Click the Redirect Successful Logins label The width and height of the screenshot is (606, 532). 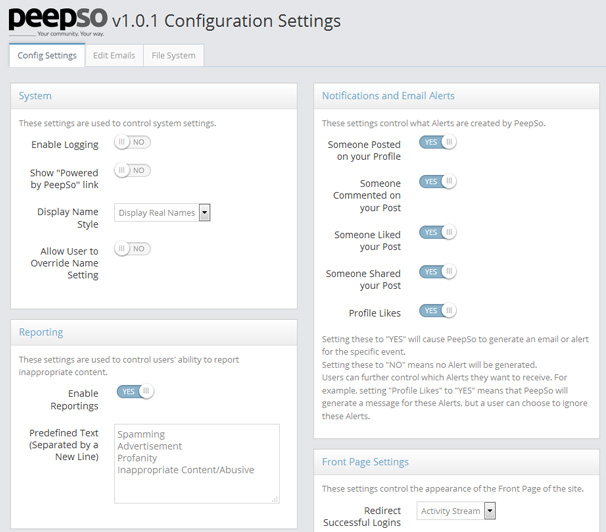tap(362, 517)
